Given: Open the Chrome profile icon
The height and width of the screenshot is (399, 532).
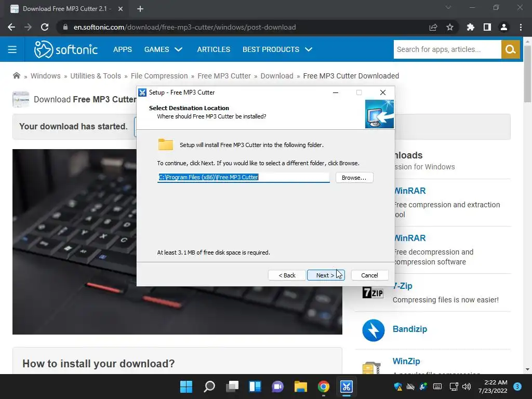Looking at the screenshot, I should point(504,27).
